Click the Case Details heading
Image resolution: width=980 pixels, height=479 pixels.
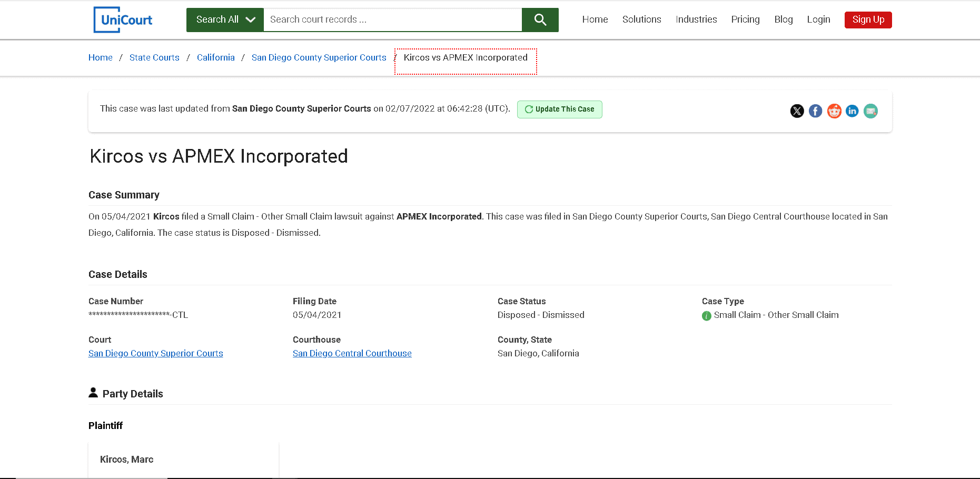click(x=118, y=274)
